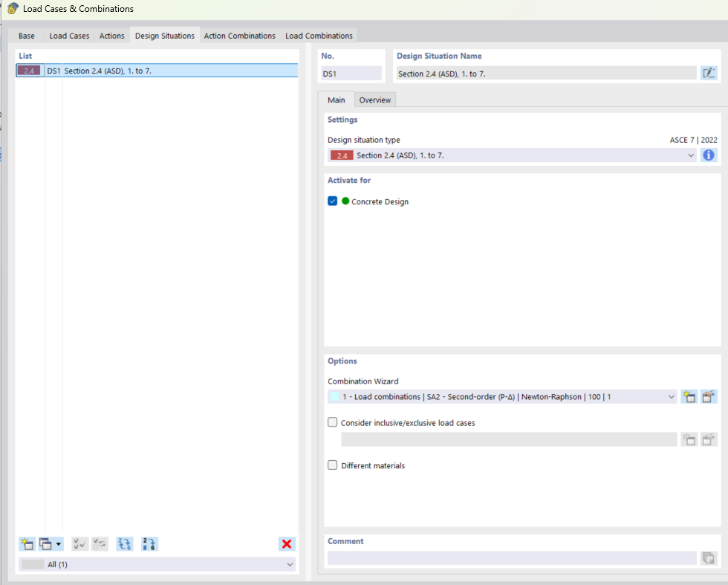Click the invert selection checkboxes icon
Image resolution: width=728 pixels, height=585 pixels.
[x=100, y=543]
